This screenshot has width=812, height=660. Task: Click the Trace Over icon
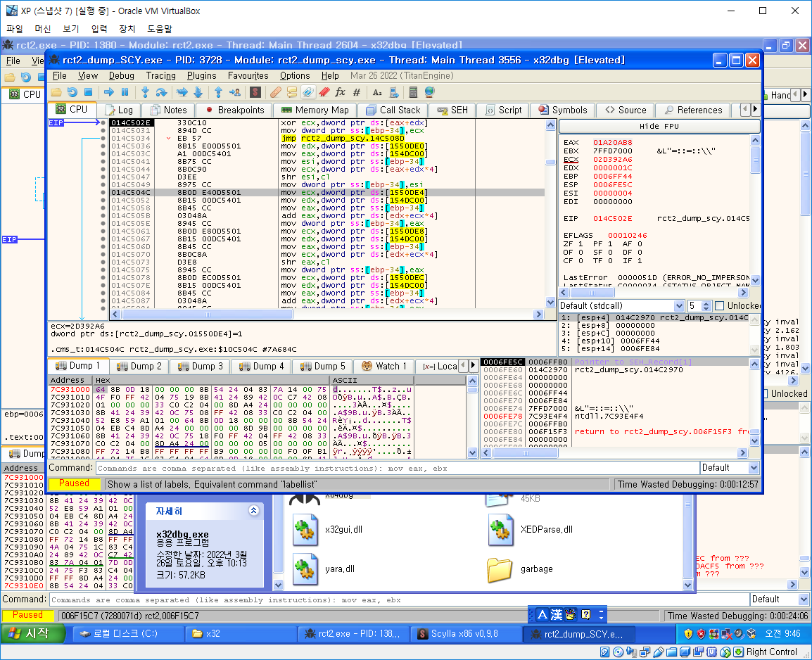pyautogui.click(x=198, y=92)
